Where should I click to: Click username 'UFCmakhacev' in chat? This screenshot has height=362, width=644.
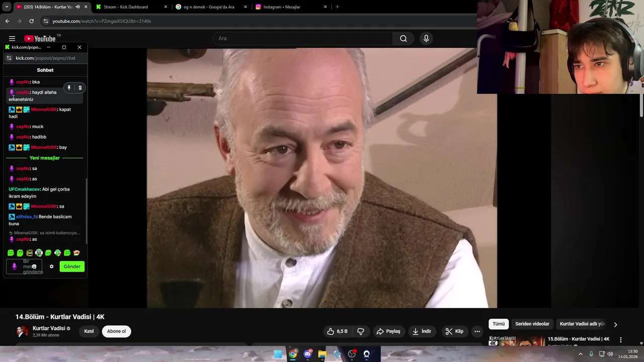point(24,189)
